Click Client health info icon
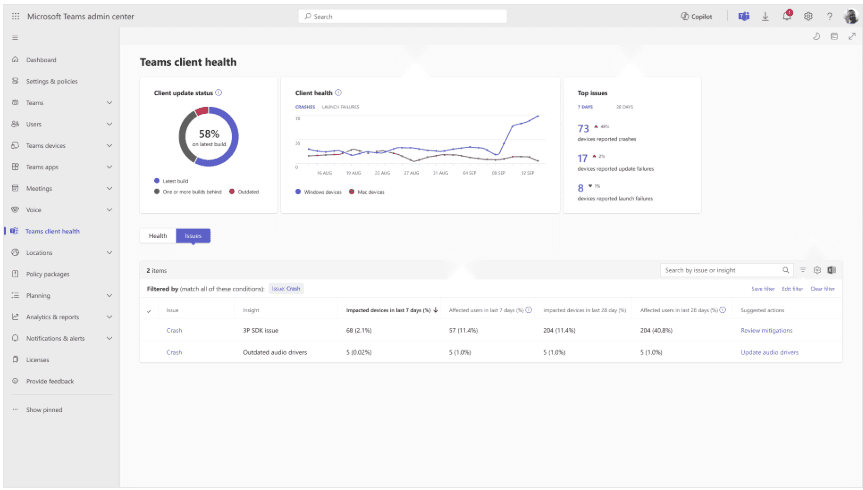Image resolution: width=863 pixels, height=490 pixels. point(338,93)
